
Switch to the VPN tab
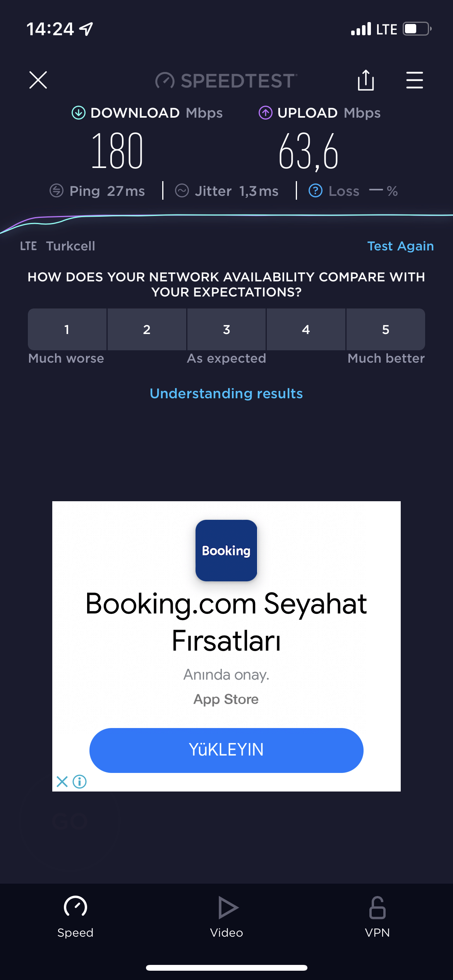pyautogui.click(x=377, y=917)
